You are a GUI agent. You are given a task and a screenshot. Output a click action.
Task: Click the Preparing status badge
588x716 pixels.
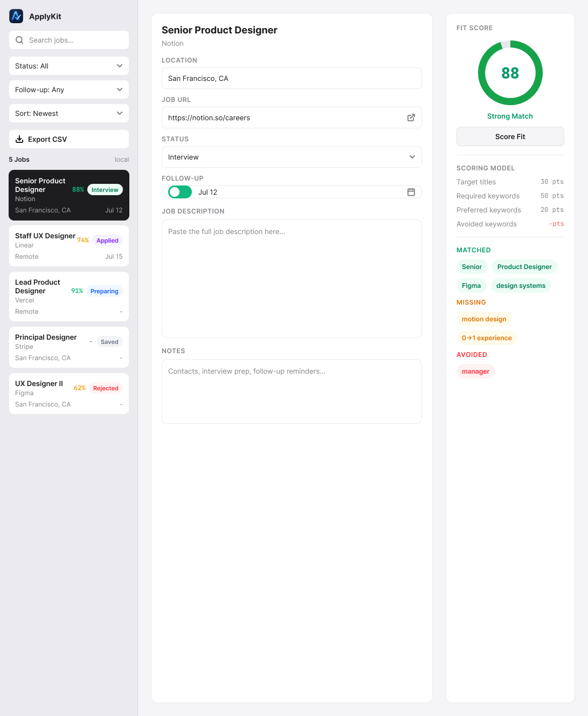(105, 291)
